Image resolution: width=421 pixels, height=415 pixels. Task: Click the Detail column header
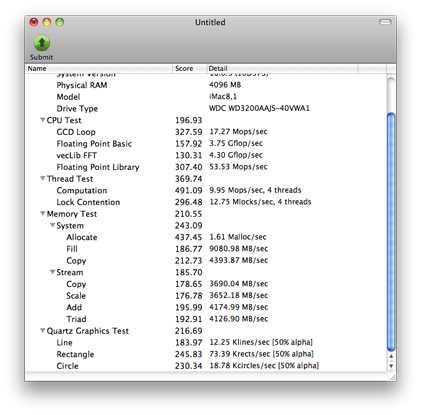click(x=282, y=68)
